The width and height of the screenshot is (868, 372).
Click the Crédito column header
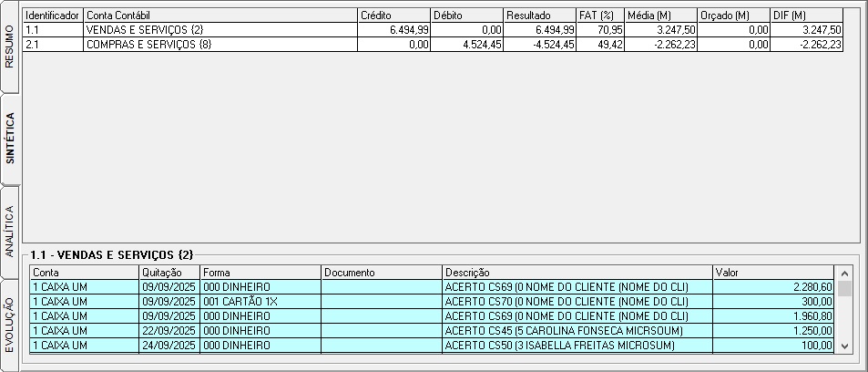[x=394, y=15]
